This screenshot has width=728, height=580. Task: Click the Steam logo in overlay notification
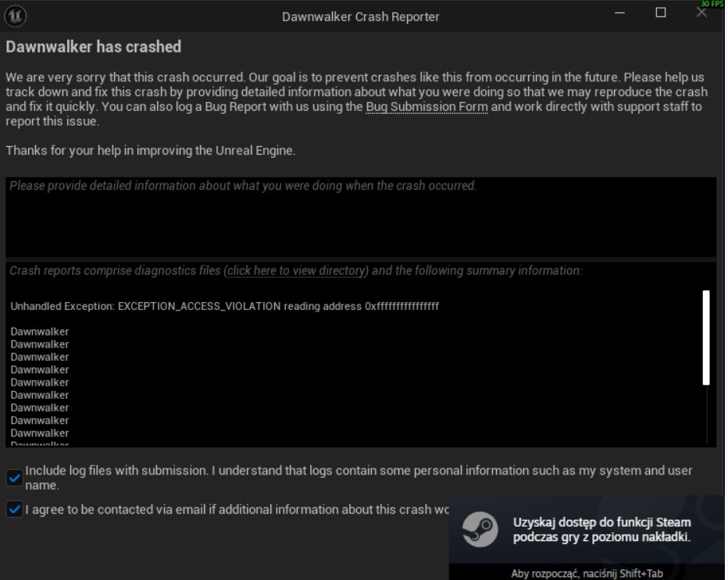tap(480, 529)
